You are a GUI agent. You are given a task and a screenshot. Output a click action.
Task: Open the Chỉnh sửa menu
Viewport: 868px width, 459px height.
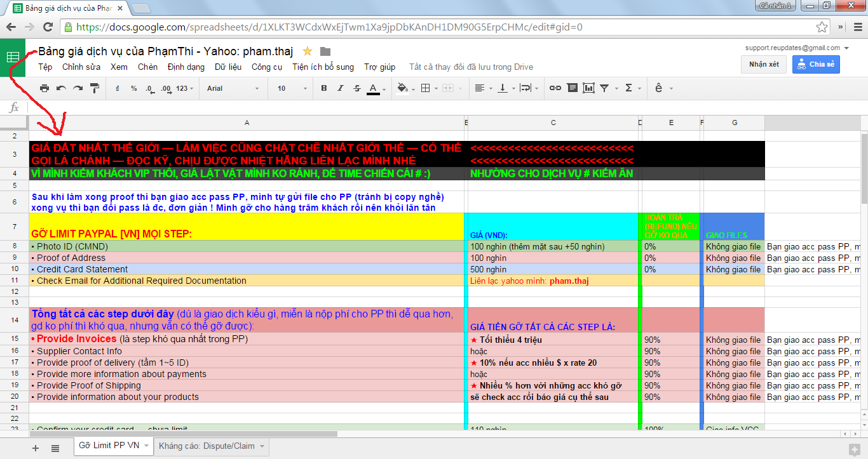pyautogui.click(x=81, y=67)
